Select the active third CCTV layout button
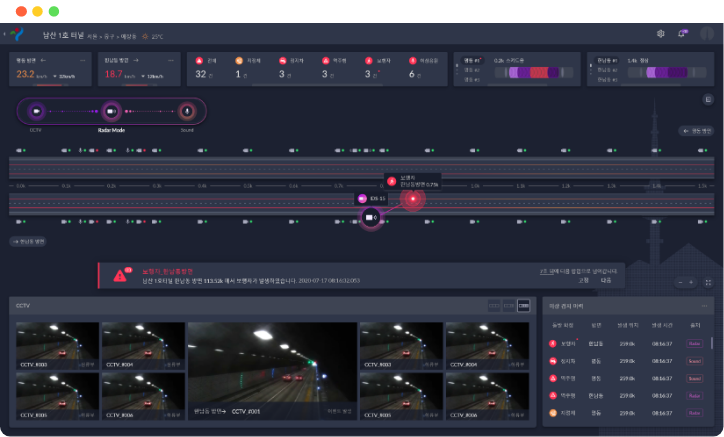The image size is (724, 437). (x=524, y=306)
